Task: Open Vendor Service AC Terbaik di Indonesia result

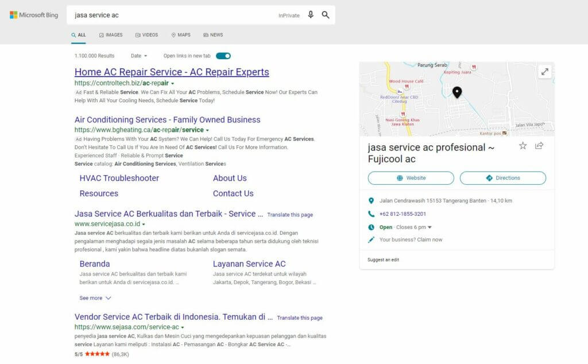Action: 173,317
